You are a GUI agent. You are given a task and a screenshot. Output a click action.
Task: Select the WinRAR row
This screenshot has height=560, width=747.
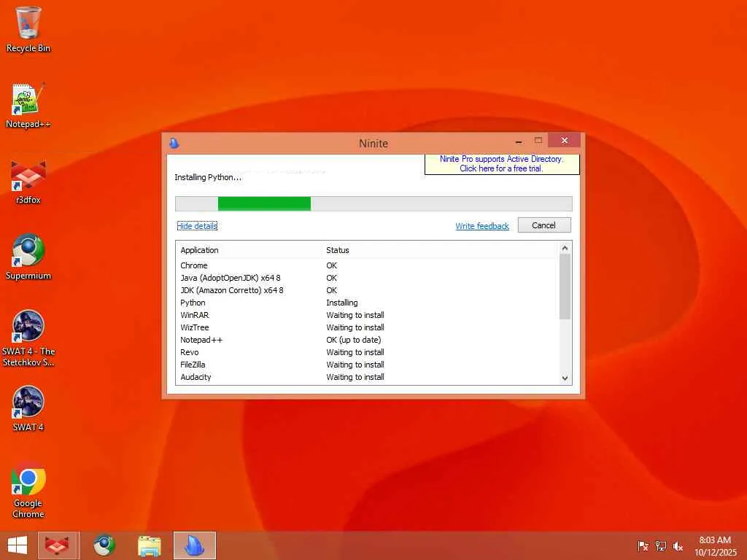[x=367, y=315]
